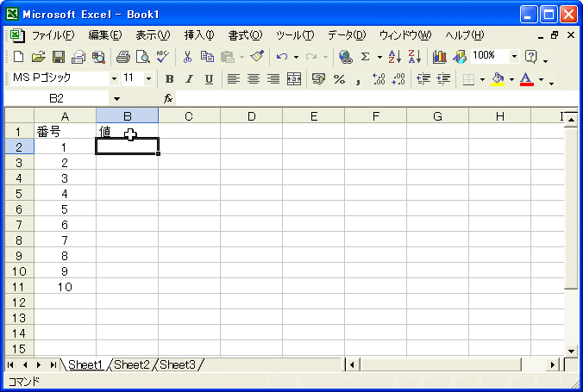Image resolution: width=583 pixels, height=392 pixels.
Task: Click the Print icon
Action: (x=122, y=57)
